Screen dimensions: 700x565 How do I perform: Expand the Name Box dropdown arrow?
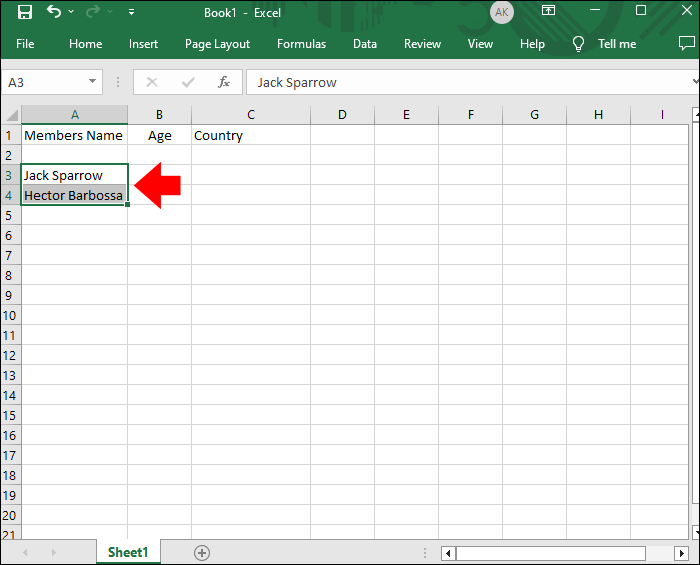click(x=92, y=81)
